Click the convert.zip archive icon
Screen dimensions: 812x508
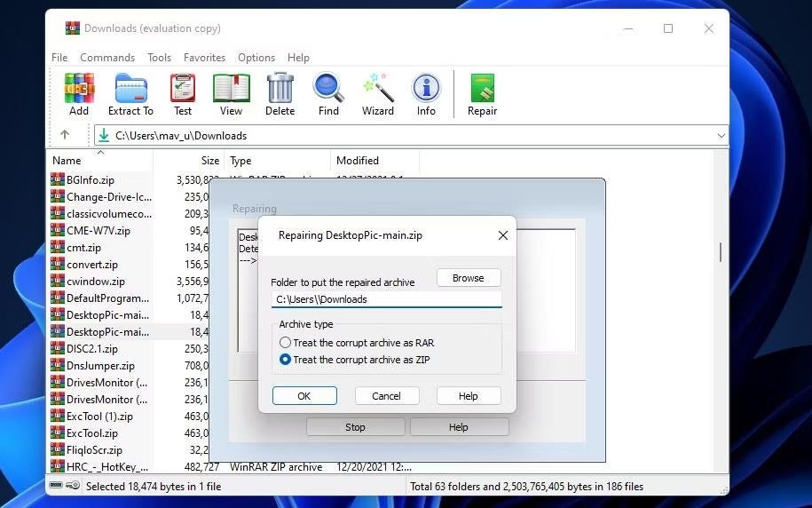(58, 265)
